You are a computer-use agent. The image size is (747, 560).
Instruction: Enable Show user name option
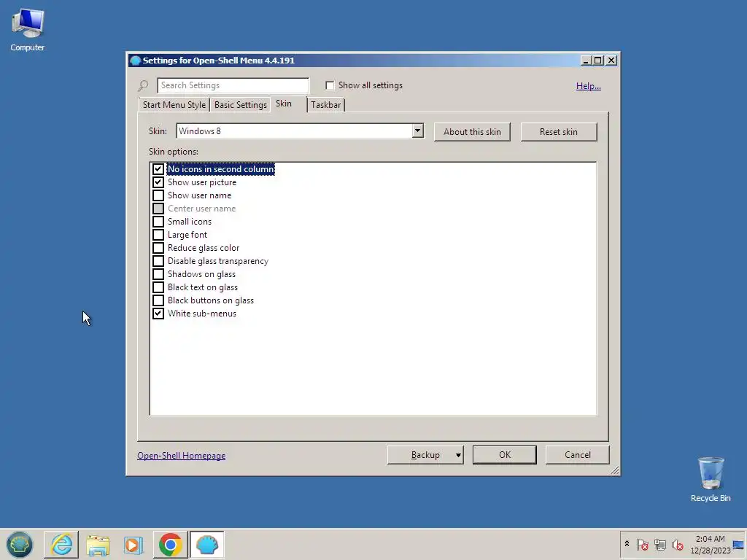[158, 195]
